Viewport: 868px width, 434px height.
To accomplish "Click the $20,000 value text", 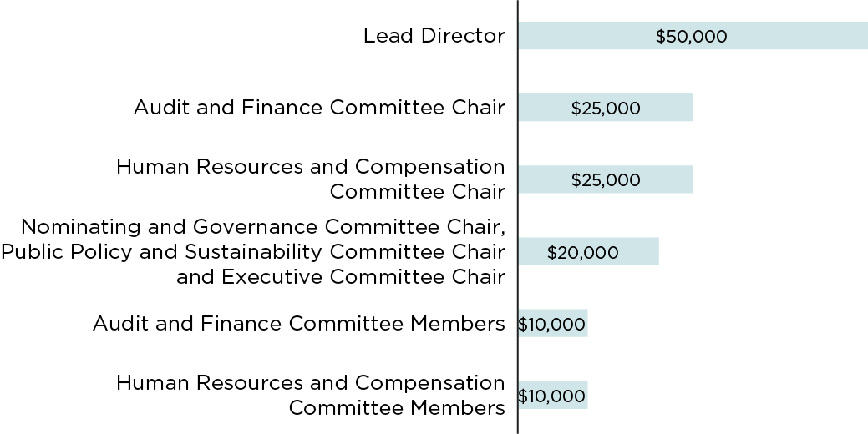I will point(582,252).
